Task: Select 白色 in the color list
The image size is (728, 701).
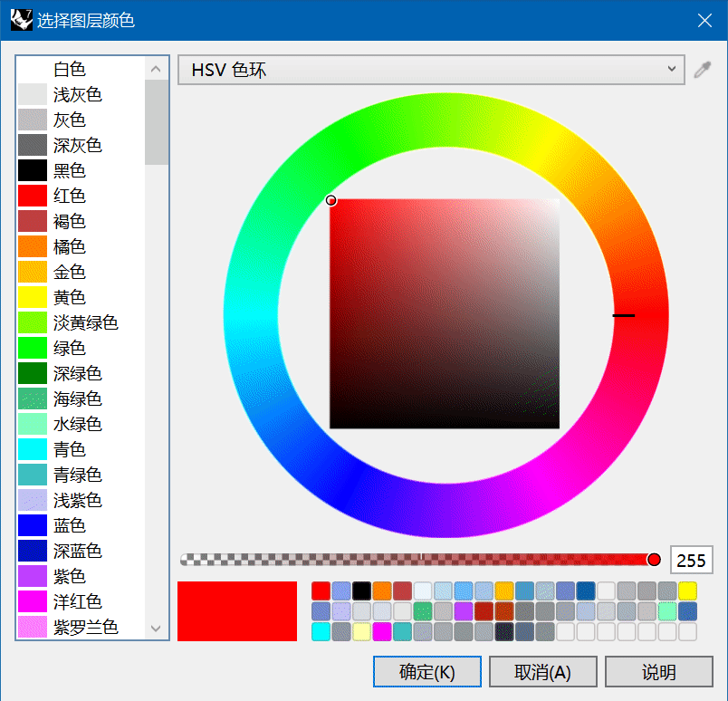Action: [81, 69]
